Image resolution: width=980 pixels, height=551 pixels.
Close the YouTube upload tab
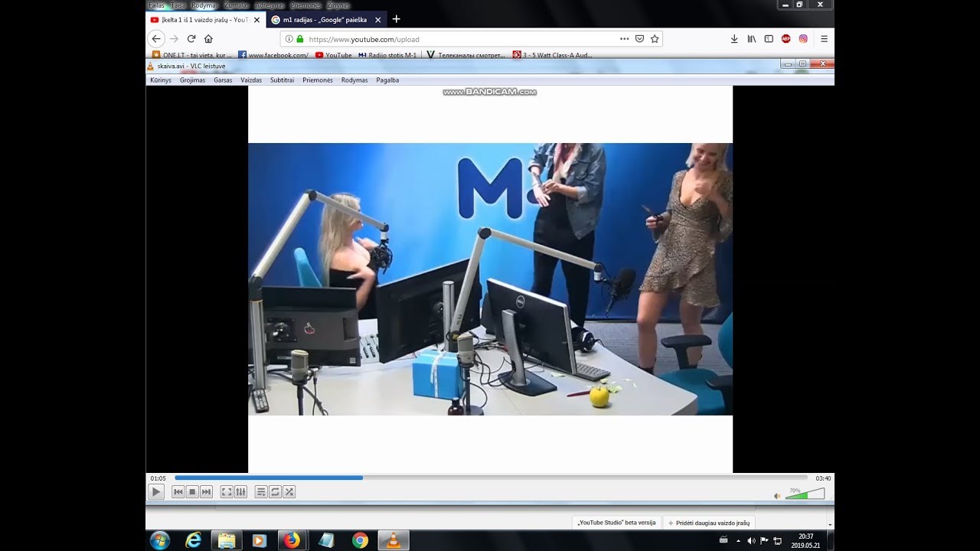(256, 20)
